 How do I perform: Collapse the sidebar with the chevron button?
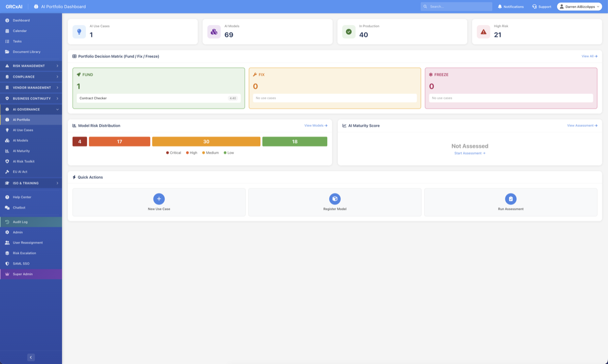click(x=31, y=357)
